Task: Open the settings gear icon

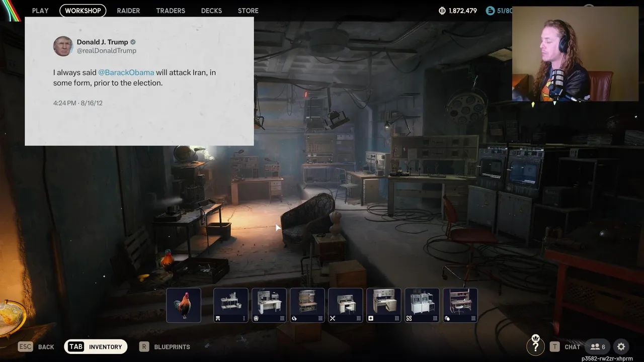Action: [621, 346]
